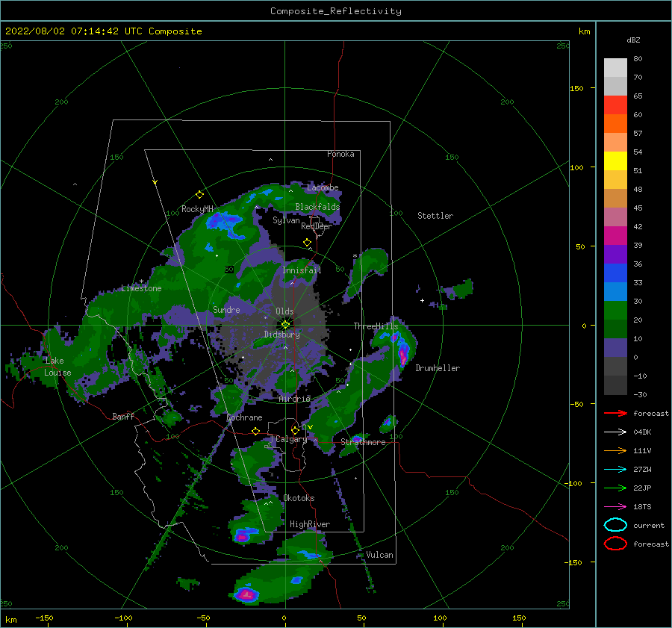Viewport: 672px width, 628px height.
Task: Click the Vulcan city label
Action: coord(379,555)
